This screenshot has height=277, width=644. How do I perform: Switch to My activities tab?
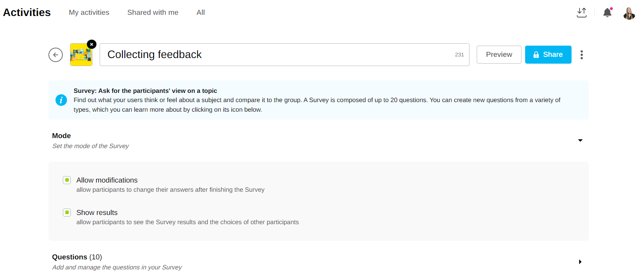[x=89, y=12]
